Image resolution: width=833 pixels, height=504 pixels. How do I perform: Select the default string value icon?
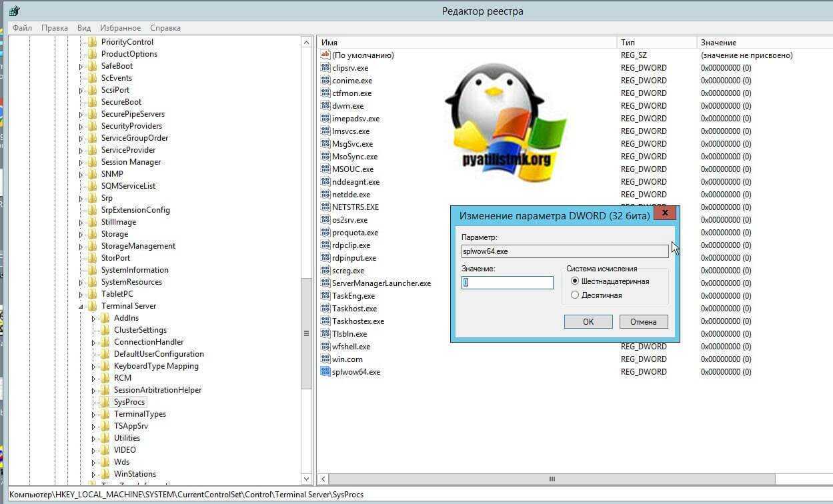[325, 55]
